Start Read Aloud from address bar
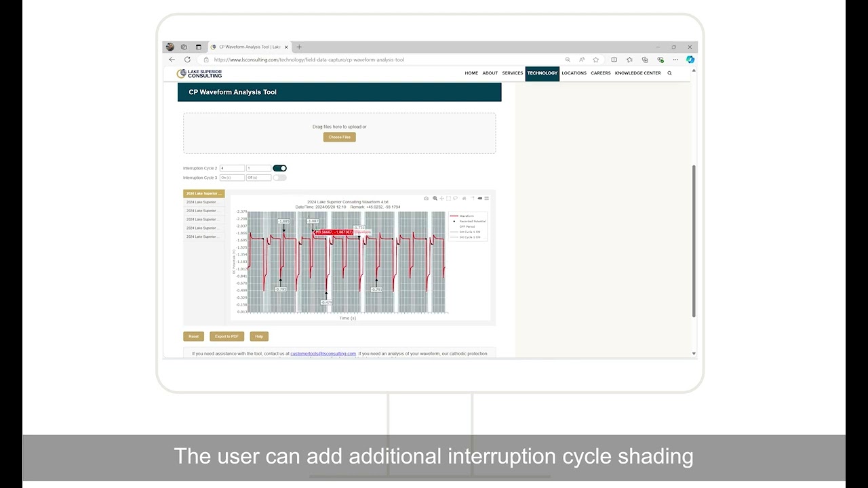 click(x=582, y=60)
